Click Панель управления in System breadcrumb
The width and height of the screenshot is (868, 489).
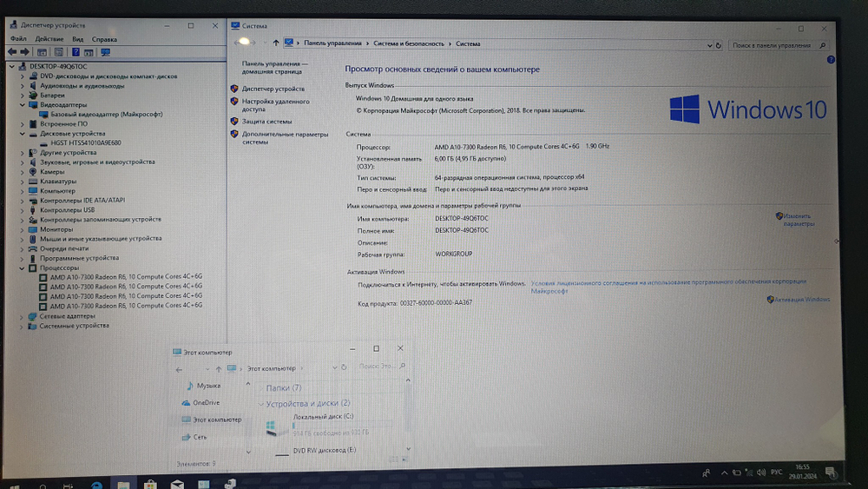[x=332, y=43]
